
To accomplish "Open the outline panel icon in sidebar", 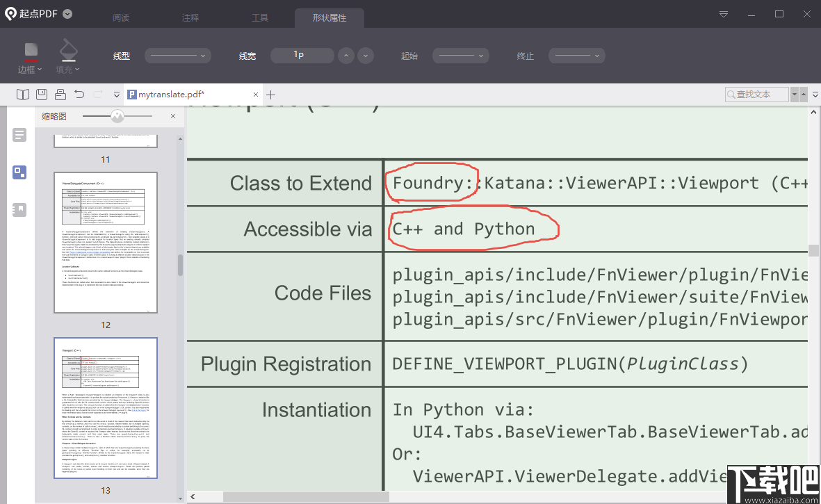I will click(19, 135).
